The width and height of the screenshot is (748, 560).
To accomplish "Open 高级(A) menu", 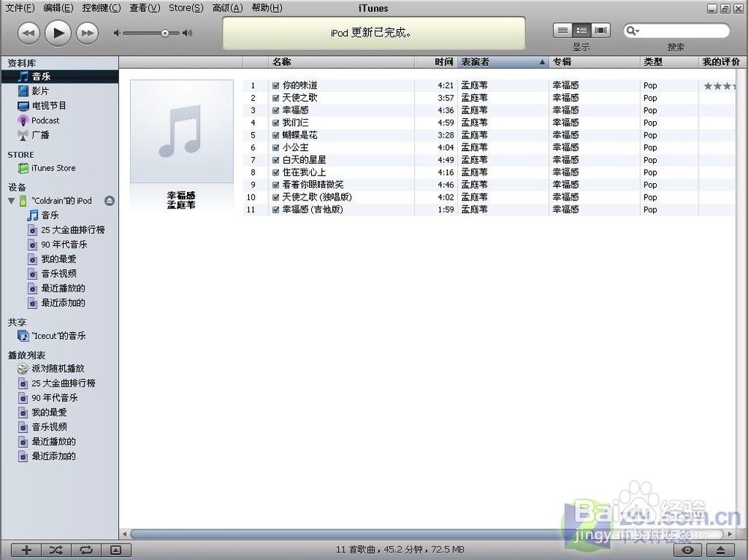I will click(227, 8).
